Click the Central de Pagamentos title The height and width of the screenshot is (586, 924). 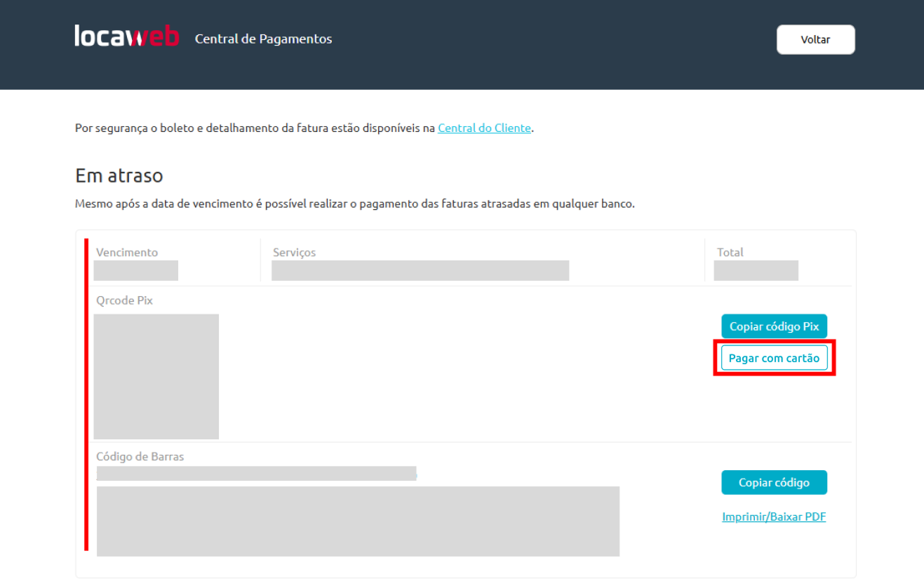pyautogui.click(x=264, y=39)
